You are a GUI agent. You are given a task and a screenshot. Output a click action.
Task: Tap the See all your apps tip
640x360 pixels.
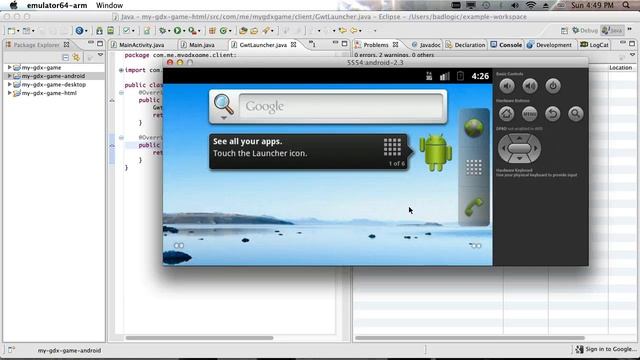(x=309, y=151)
